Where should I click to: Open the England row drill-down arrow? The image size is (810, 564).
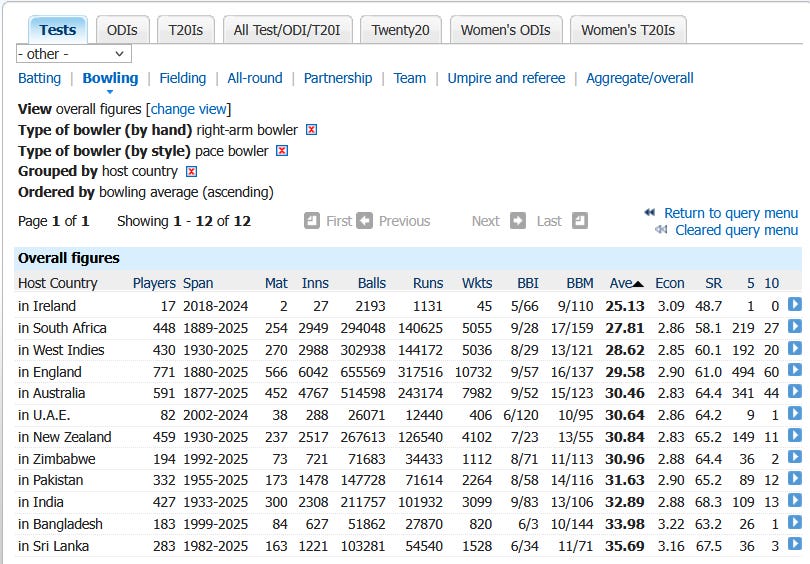point(795,370)
